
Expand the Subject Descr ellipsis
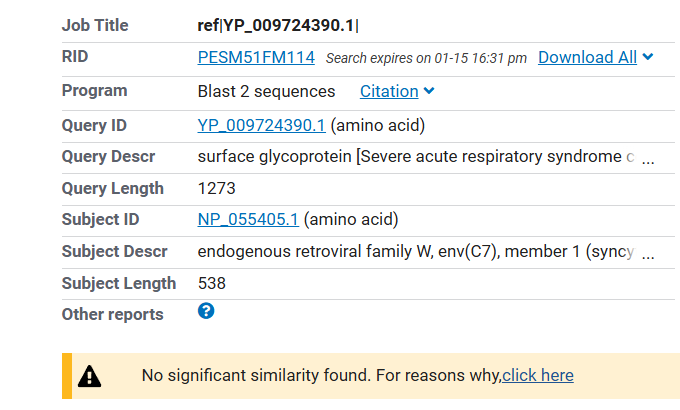648,253
